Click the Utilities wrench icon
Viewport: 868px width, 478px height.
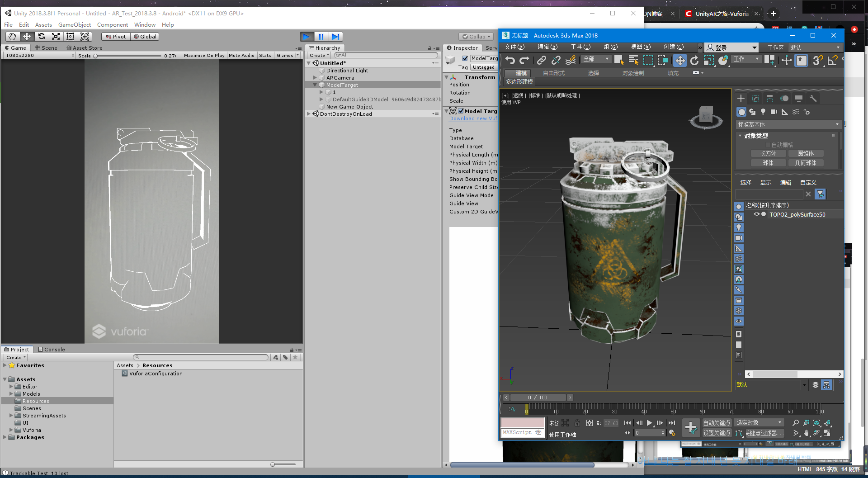pos(813,99)
